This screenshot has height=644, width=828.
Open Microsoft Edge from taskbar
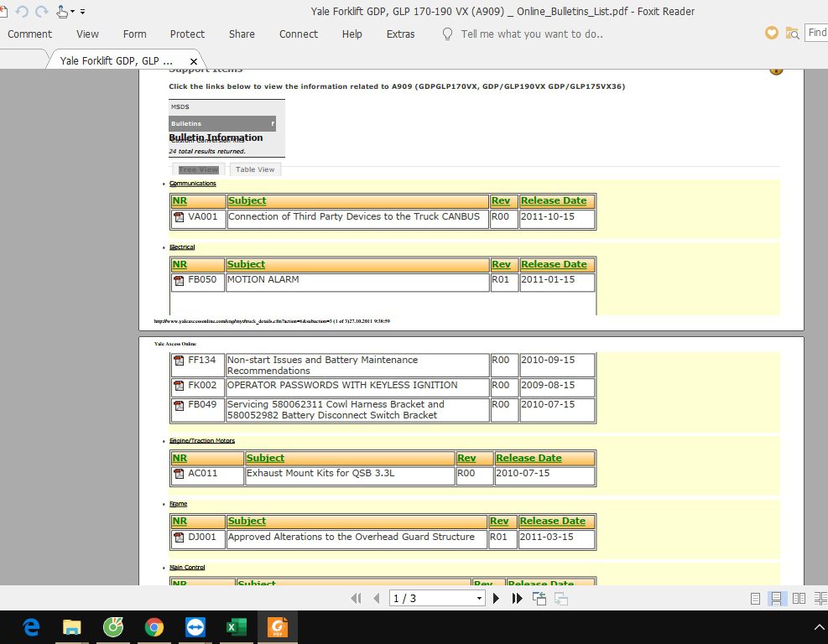31,627
